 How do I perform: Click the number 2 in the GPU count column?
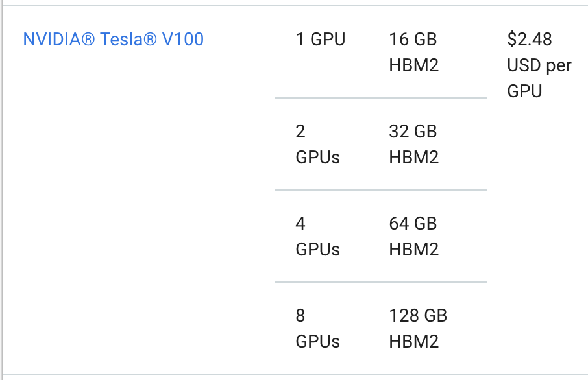click(x=300, y=132)
